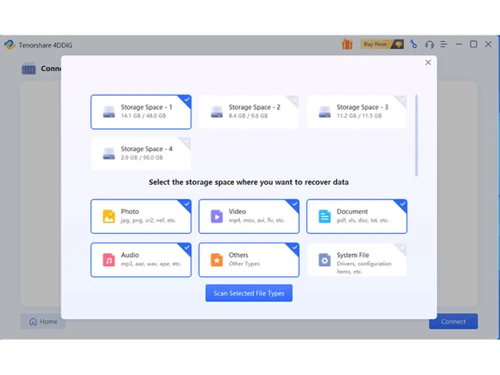
Task: Click the Storage Space - 1 drive icon
Action: pos(109,112)
